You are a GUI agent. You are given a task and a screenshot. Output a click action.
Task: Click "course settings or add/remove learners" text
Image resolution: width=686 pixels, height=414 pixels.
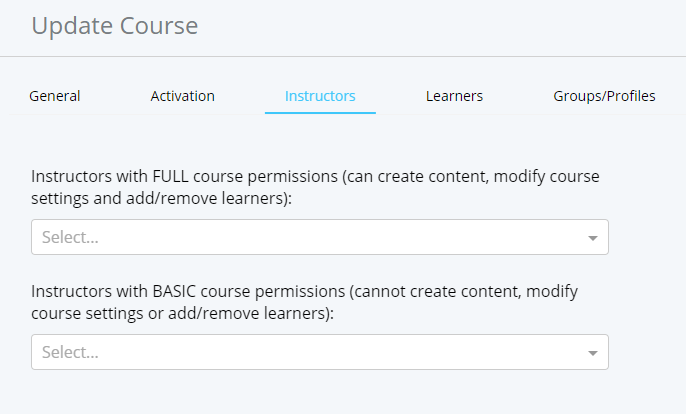(180, 313)
